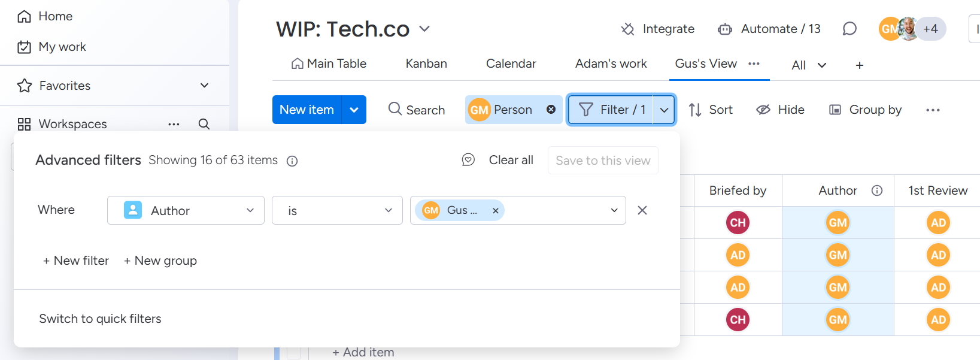
Task: Open board members avatars +4
Action: [912, 29]
